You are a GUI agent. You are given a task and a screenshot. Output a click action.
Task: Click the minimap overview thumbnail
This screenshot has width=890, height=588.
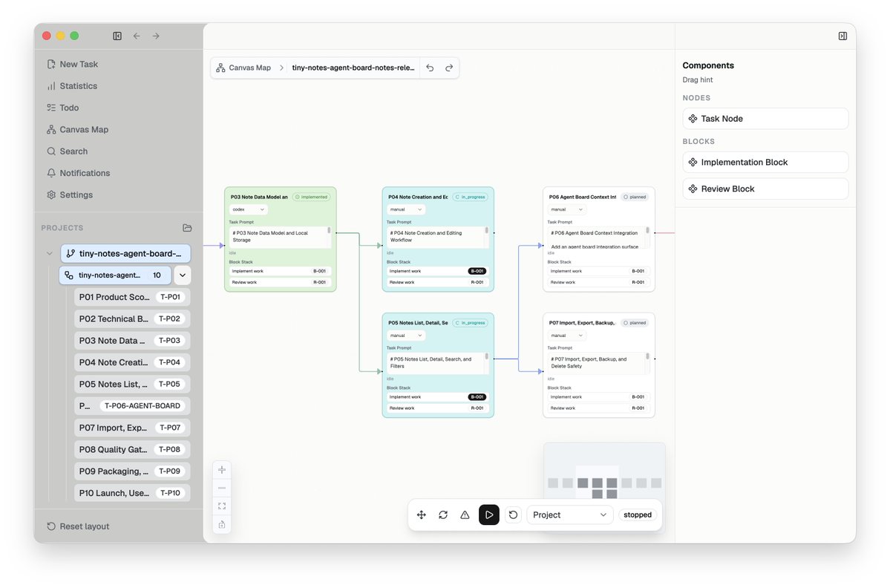(x=604, y=471)
